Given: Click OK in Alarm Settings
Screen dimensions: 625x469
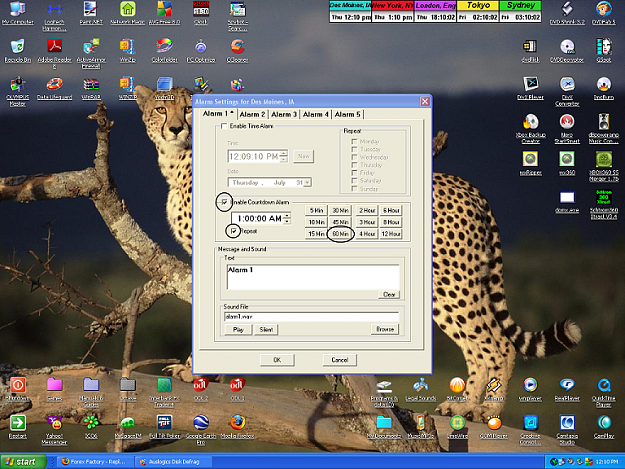Looking at the screenshot, I should (x=277, y=360).
